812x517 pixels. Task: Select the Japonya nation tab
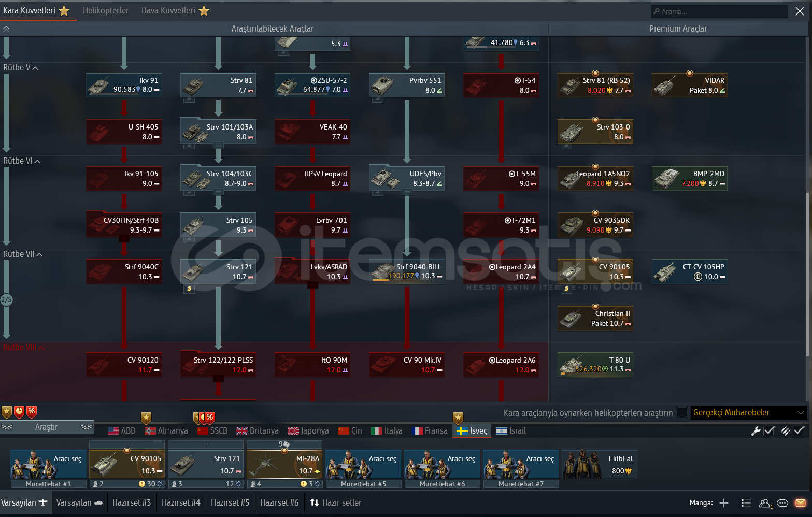(x=308, y=431)
